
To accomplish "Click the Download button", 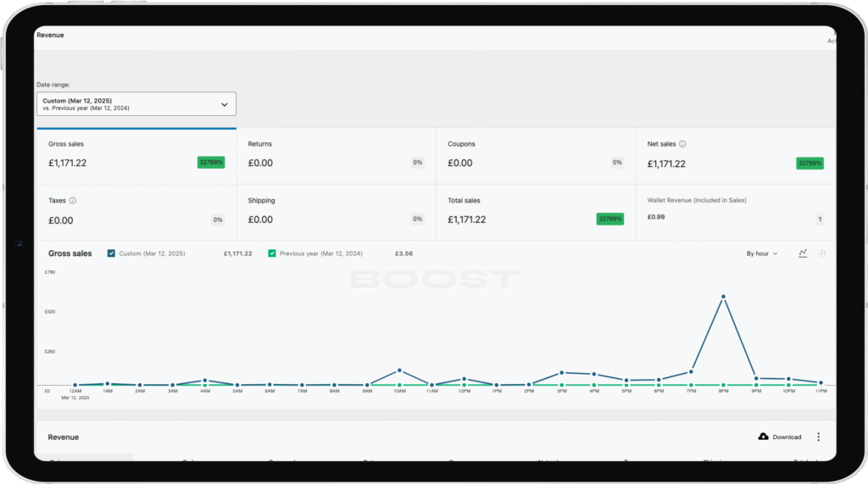I will point(780,437).
